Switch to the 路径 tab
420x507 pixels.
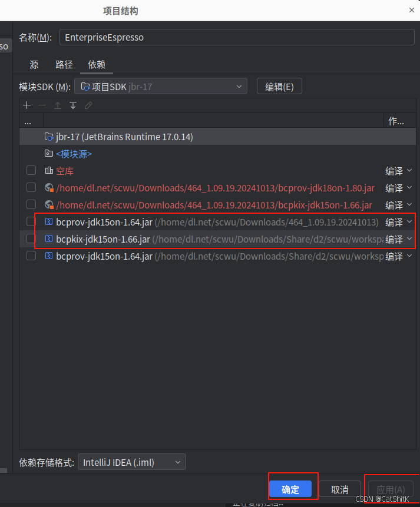64,64
